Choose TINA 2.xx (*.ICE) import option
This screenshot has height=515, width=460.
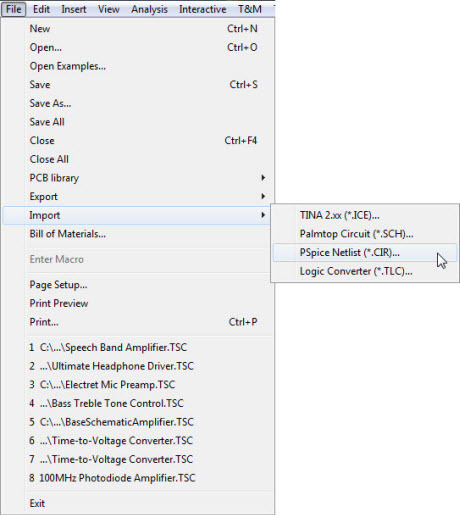point(365,215)
